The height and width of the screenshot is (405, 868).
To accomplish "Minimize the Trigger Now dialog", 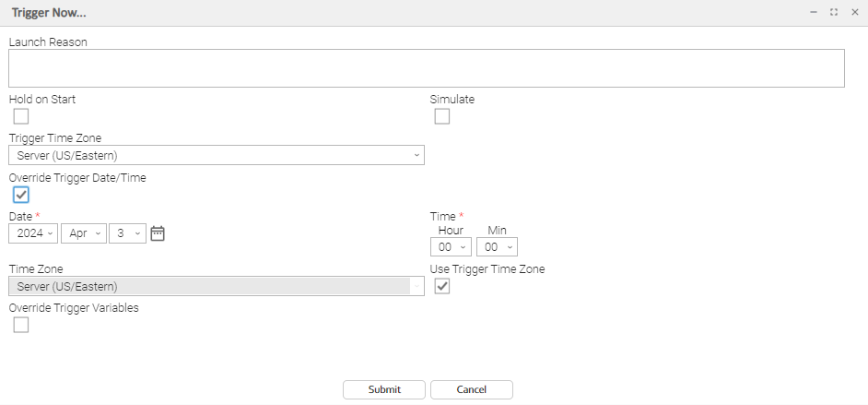I will tap(813, 12).
